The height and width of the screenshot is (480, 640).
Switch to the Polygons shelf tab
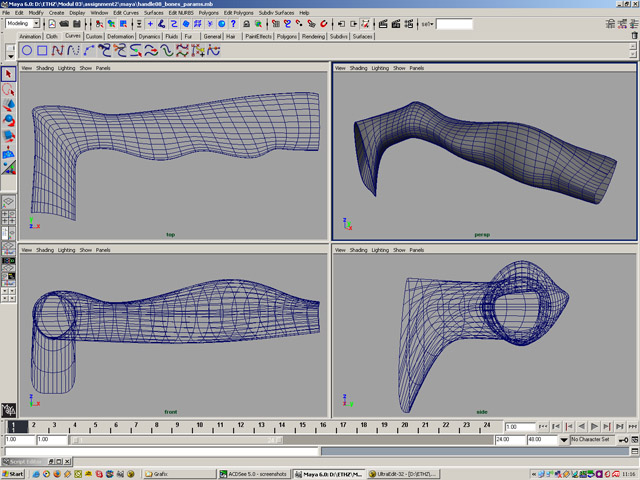point(287,36)
